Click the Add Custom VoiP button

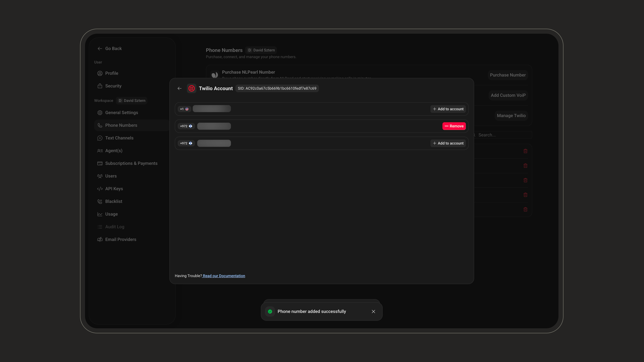508,95
